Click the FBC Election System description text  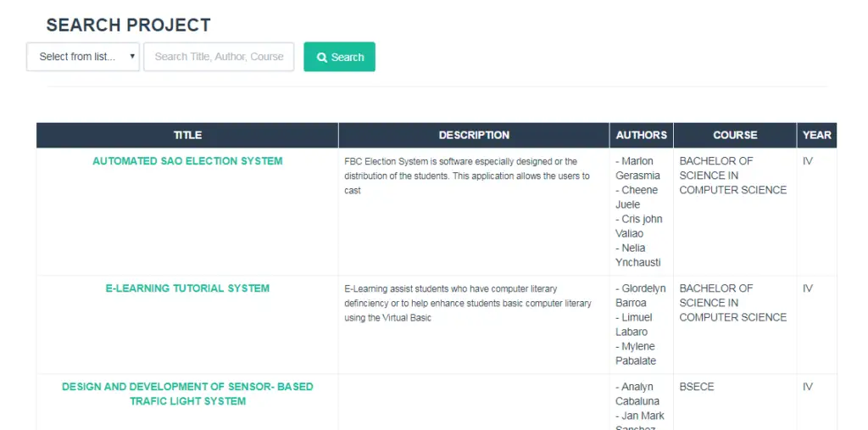click(x=466, y=176)
